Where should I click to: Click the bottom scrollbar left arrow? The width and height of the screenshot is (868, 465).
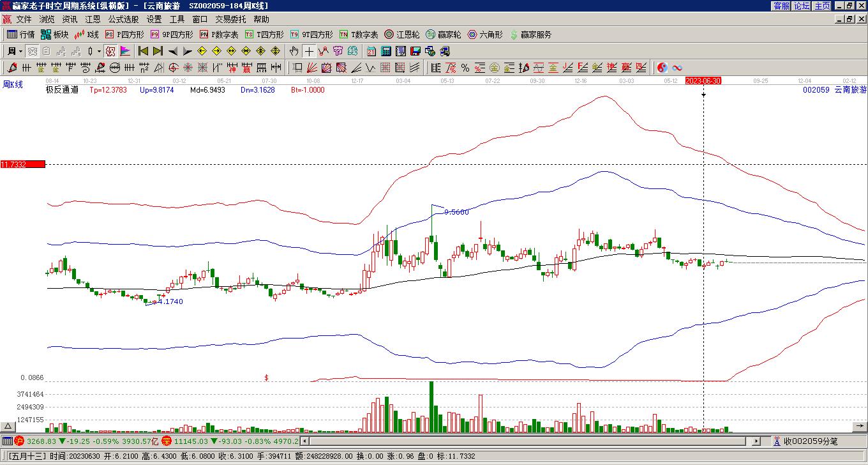click(305, 441)
